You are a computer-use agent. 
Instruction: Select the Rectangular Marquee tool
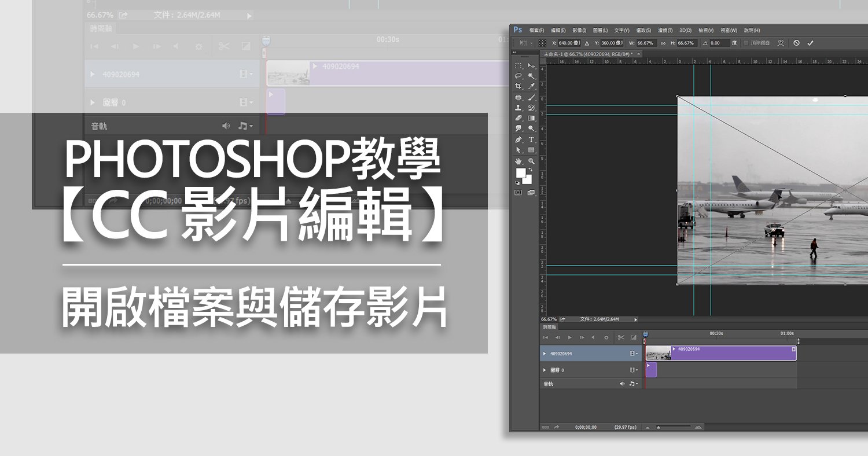click(518, 65)
